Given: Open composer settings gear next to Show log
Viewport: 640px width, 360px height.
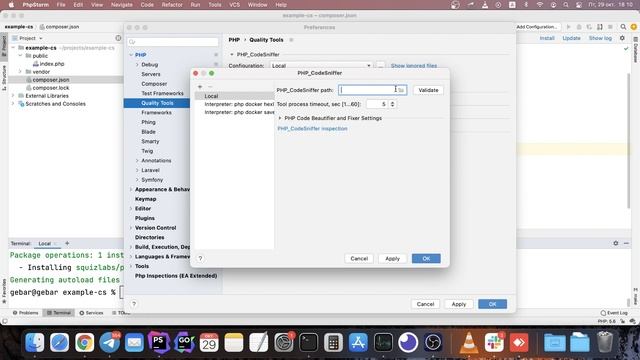Looking at the screenshot, I should pos(622,38).
